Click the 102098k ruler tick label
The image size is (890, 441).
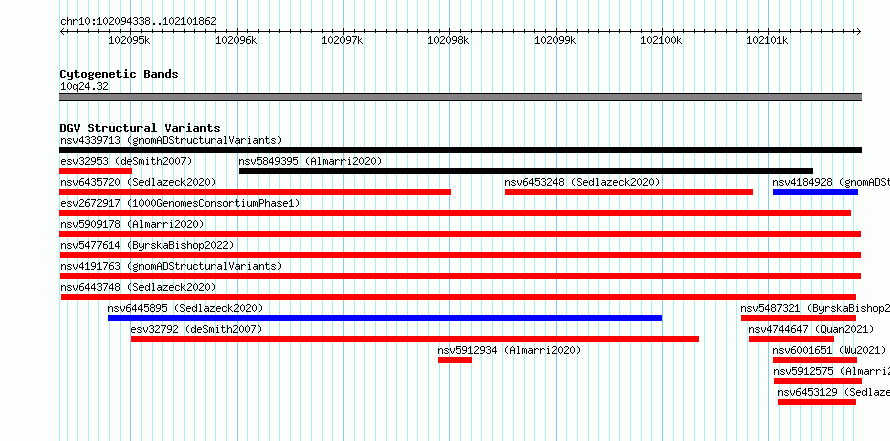point(448,40)
